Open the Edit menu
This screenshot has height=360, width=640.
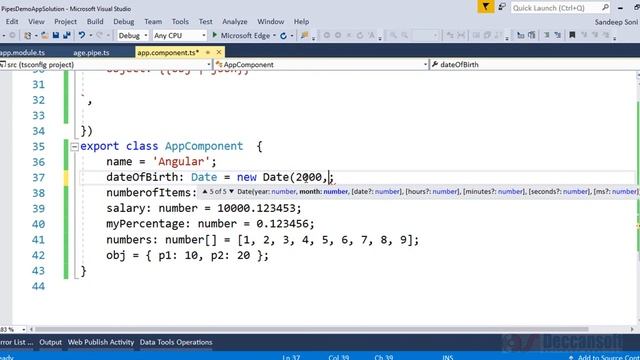(x=12, y=22)
